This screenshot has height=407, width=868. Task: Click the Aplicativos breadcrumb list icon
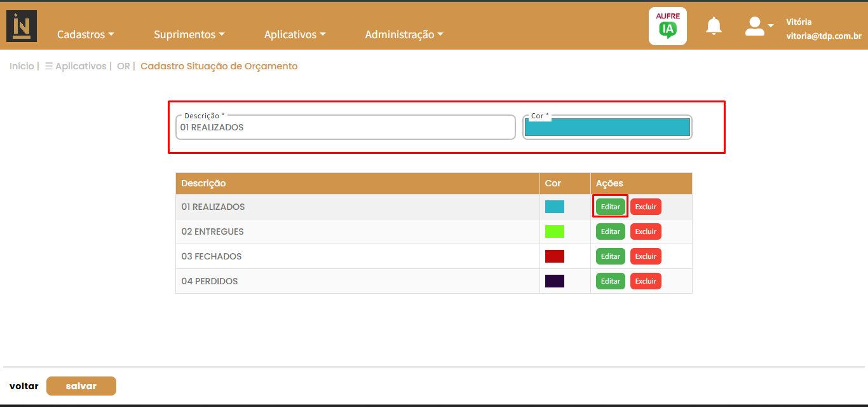pyautogui.click(x=49, y=66)
